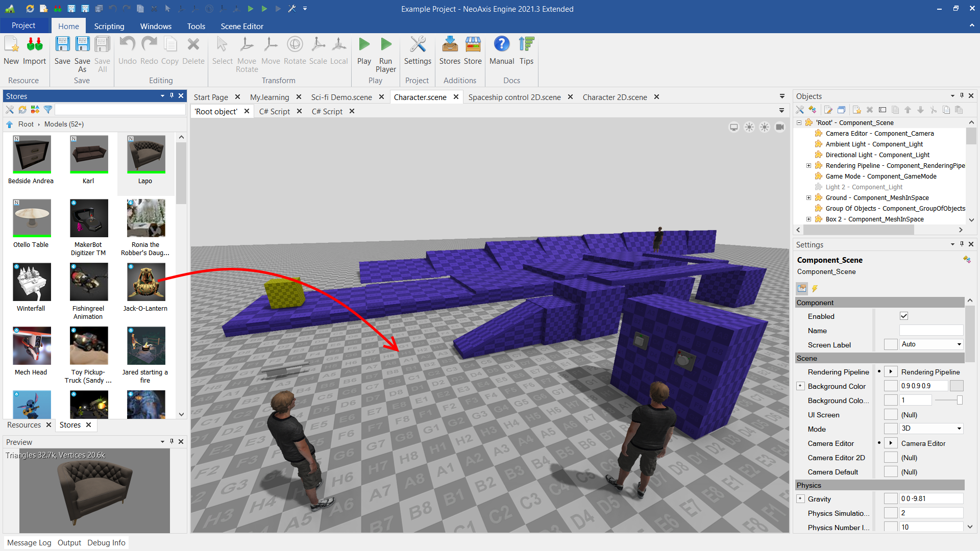This screenshot has width=980, height=551.
Task: Toggle the Background Color default checkbox
Action: (891, 386)
